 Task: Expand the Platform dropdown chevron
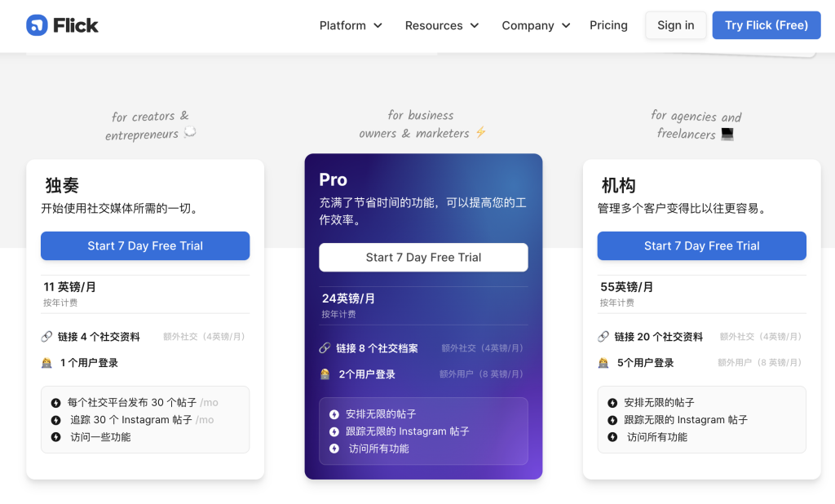coord(378,25)
